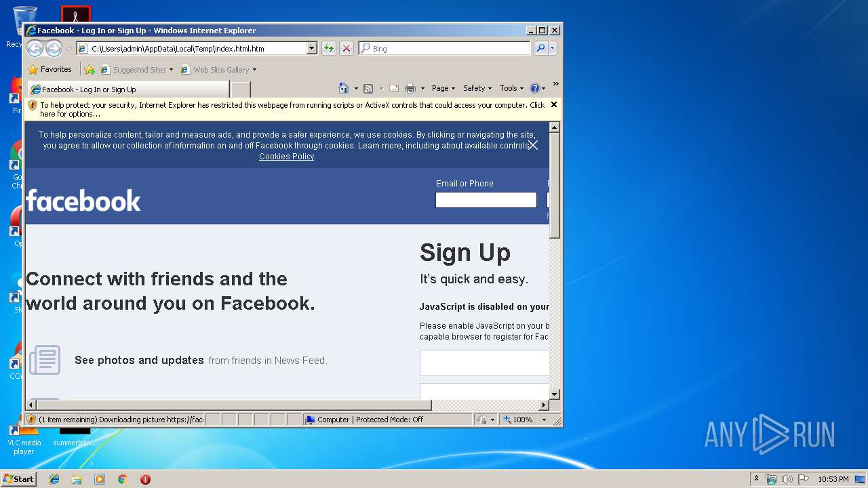The image size is (868, 488).
Task: Open the Safety menu
Action: tap(477, 88)
